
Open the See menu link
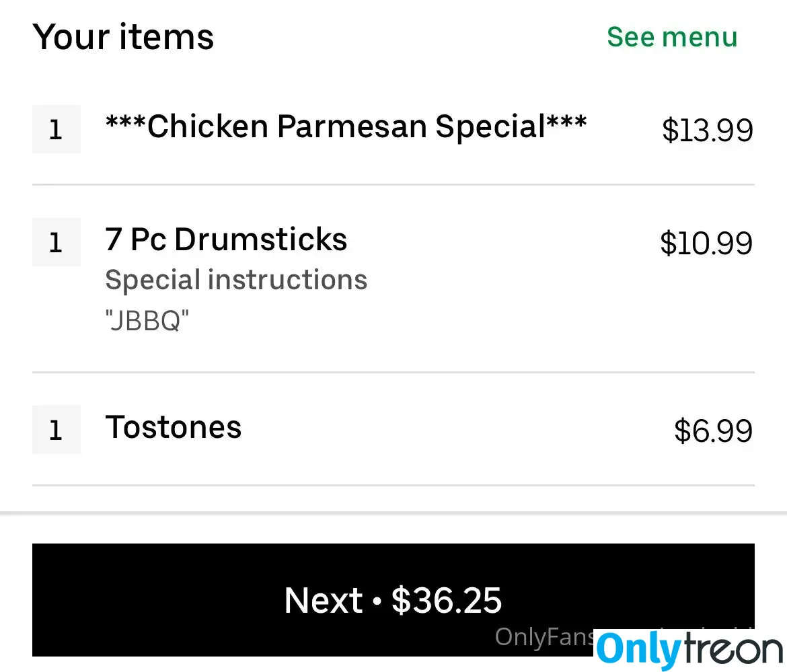coord(672,37)
